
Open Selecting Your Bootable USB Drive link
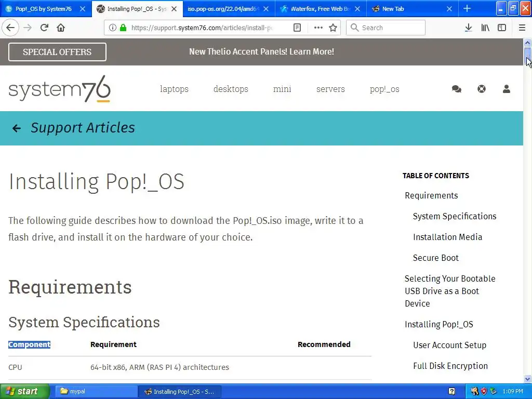(450, 291)
